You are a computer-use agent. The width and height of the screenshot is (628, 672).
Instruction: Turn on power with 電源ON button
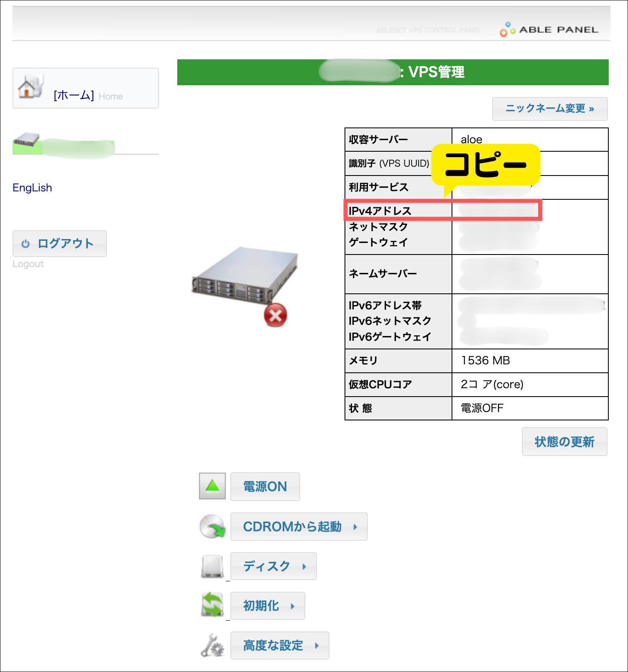(265, 486)
